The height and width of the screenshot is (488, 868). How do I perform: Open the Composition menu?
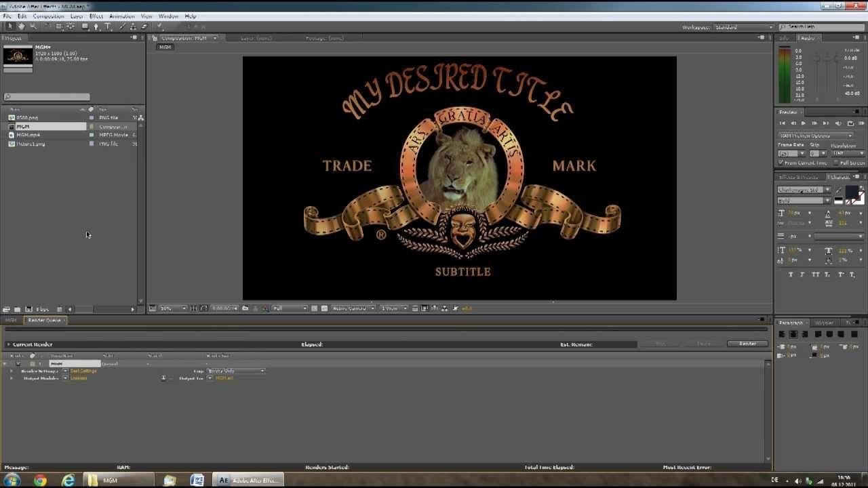click(48, 16)
